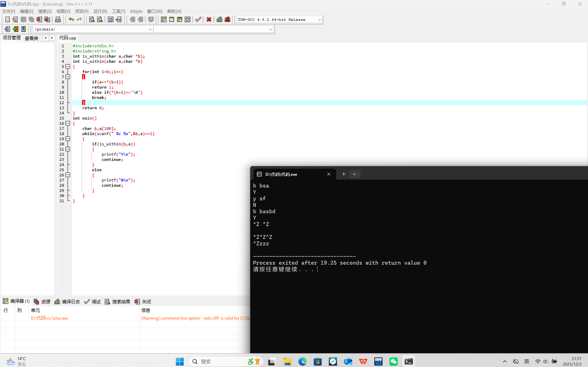Viewport: 588px width, 367px height.
Task: Collapse the else block fold at line 26
Action: (68, 175)
